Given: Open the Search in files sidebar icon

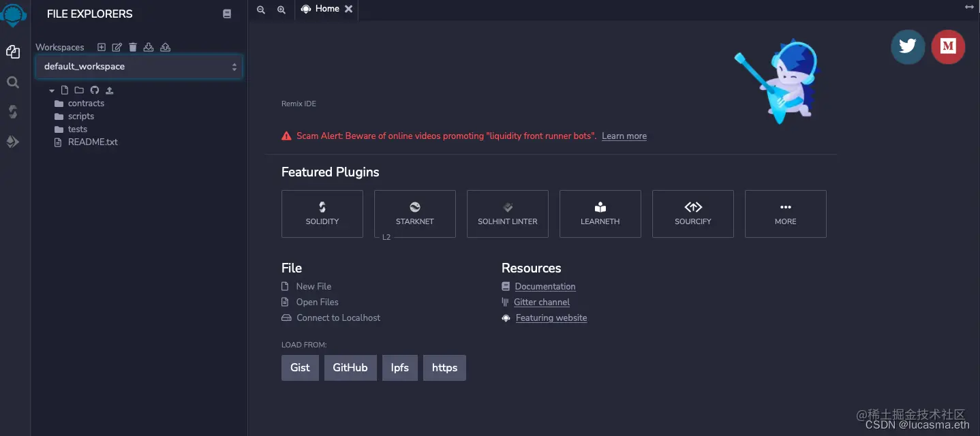Looking at the screenshot, I should click(x=13, y=82).
